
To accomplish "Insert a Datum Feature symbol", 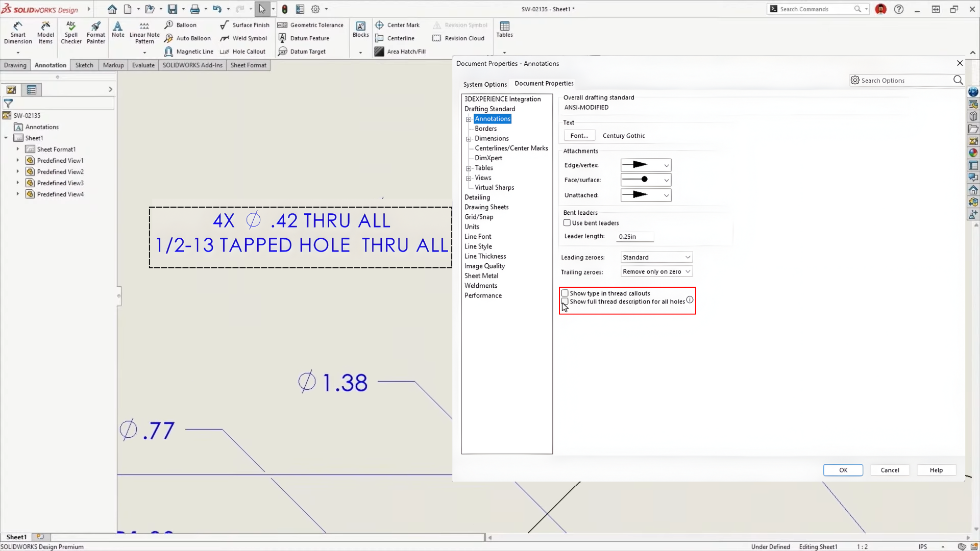I will point(304,38).
